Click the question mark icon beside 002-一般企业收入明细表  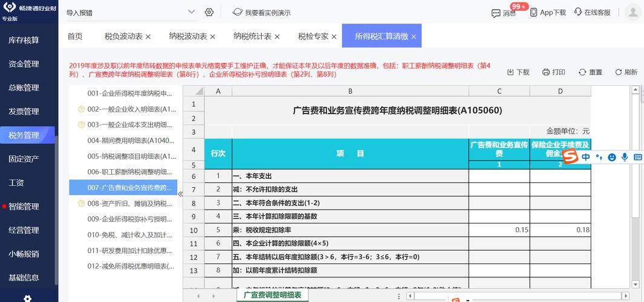tap(81, 109)
